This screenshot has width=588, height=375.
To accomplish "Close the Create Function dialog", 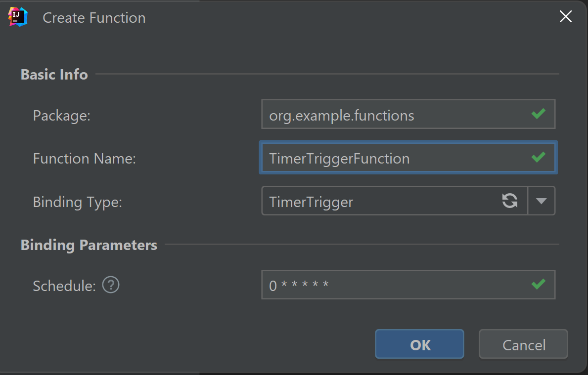I will coord(565,16).
